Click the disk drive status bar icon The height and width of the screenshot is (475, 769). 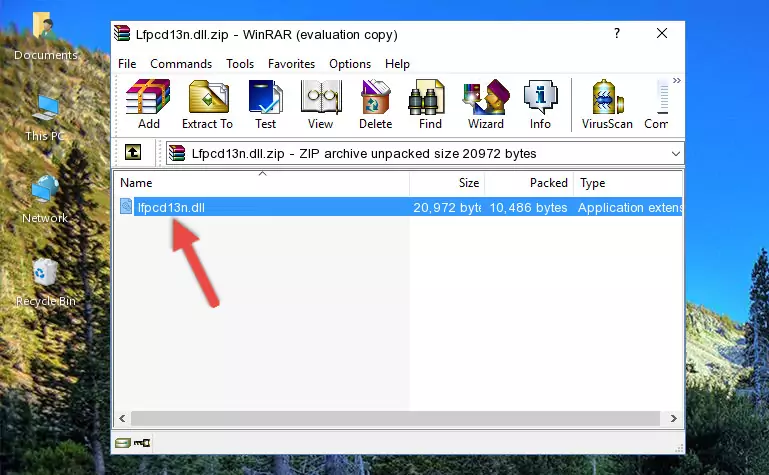point(123,443)
